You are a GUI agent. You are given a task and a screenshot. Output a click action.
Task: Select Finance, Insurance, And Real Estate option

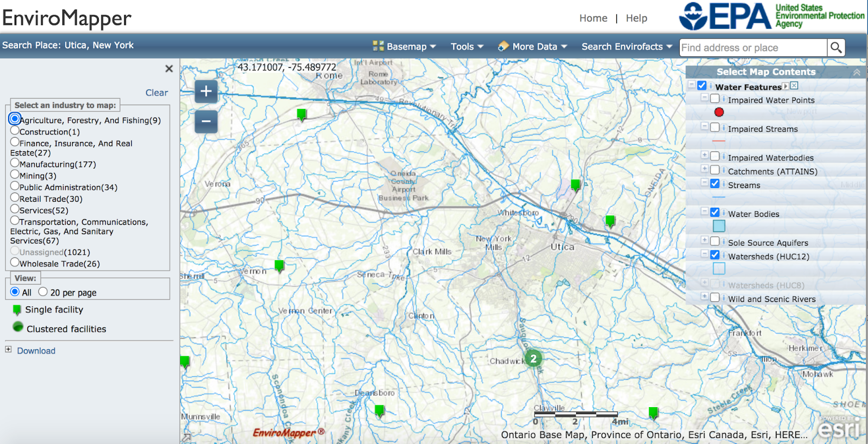coord(15,142)
